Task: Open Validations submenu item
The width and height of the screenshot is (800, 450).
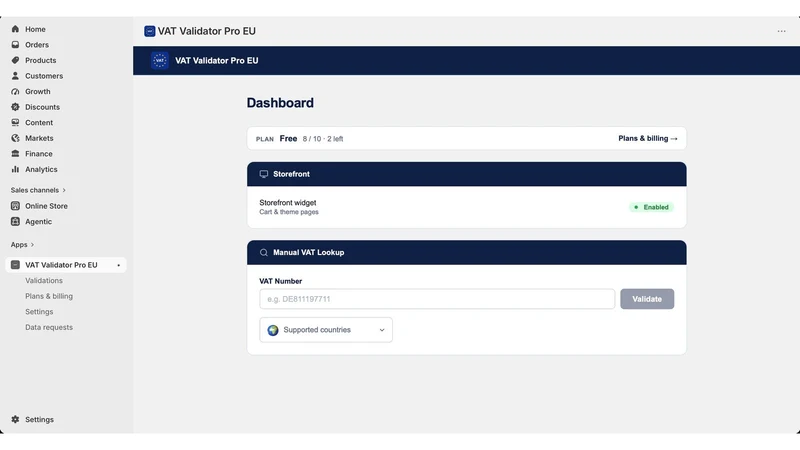Action: [44, 281]
